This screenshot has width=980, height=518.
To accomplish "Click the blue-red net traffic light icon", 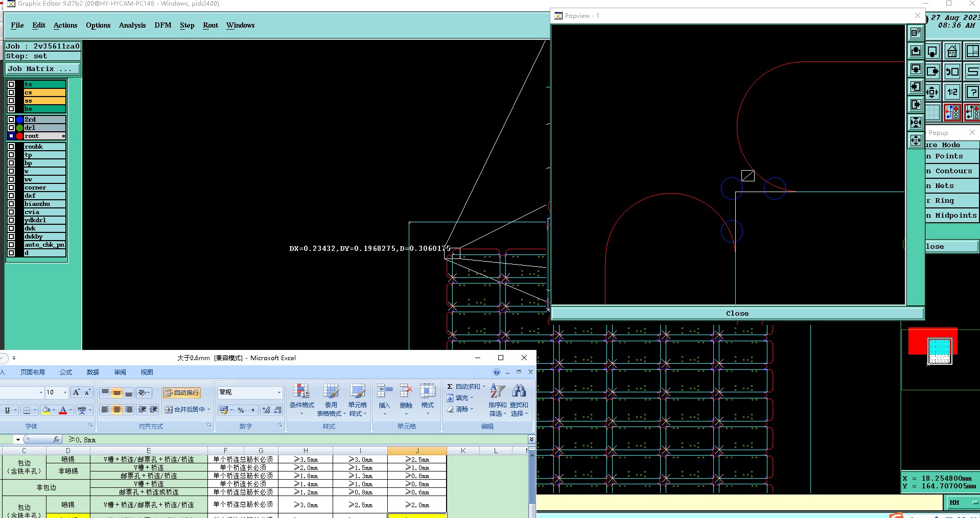I will [x=952, y=112].
